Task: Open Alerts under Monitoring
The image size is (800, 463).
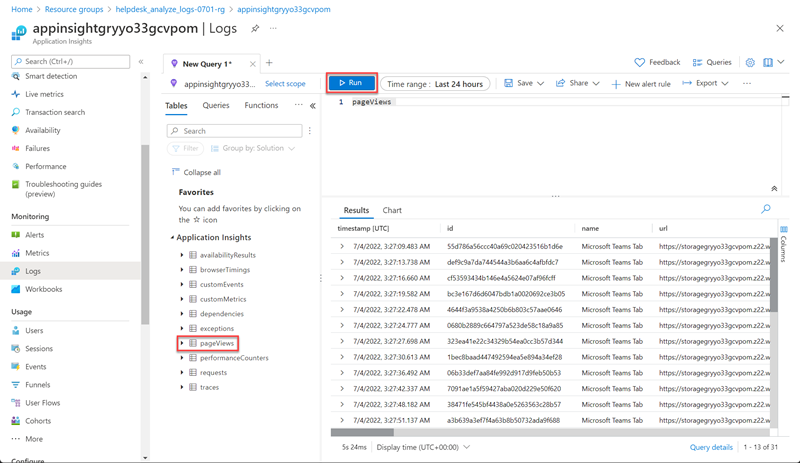Action: click(x=35, y=235)
